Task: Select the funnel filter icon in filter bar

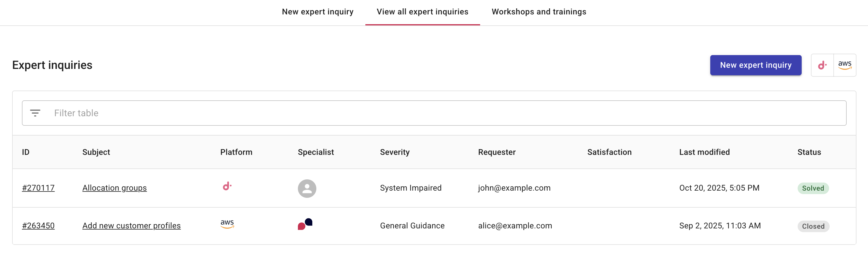Action: click(x=35, y=113)
